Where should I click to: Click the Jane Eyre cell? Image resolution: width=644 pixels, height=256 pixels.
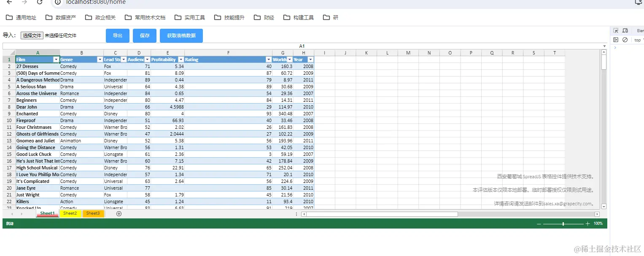point(38,188)
